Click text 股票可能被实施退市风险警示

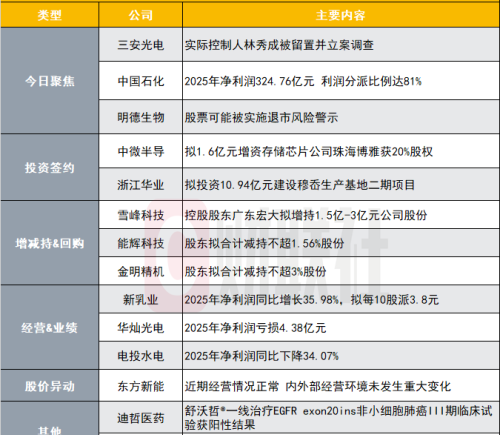(x=262, y=117)
